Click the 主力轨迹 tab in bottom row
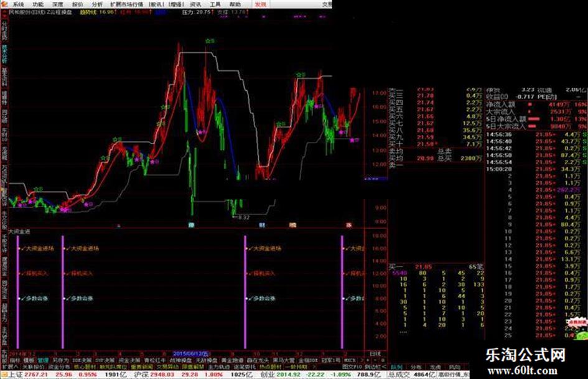Image resolution: width=588 pixels, height=379 pixels. click(218, 367)
